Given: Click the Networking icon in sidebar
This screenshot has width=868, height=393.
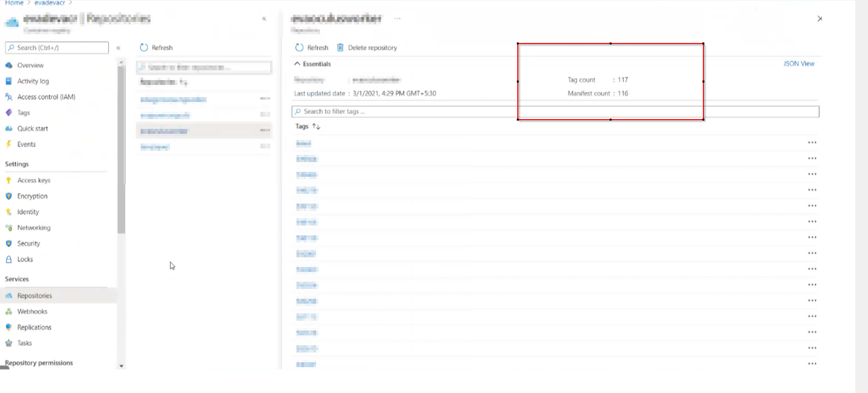Looking at the screenshot, I should (x=9, y=228).
